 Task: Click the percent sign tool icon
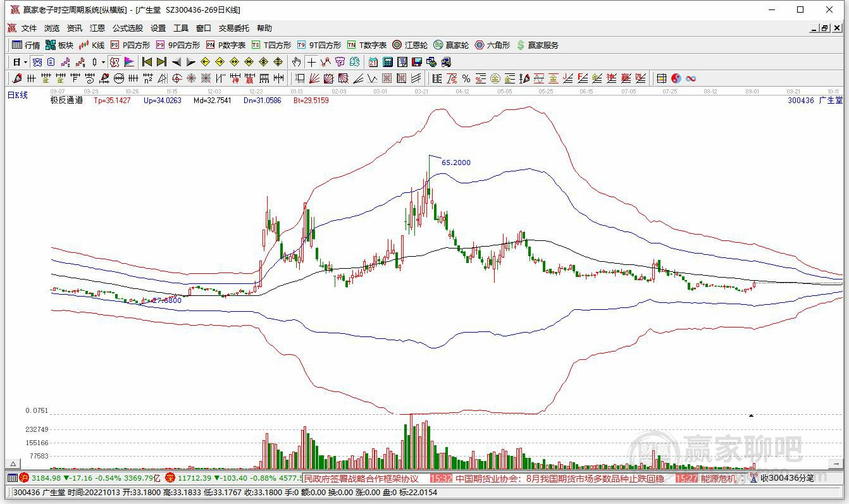[x=466, y=78]
